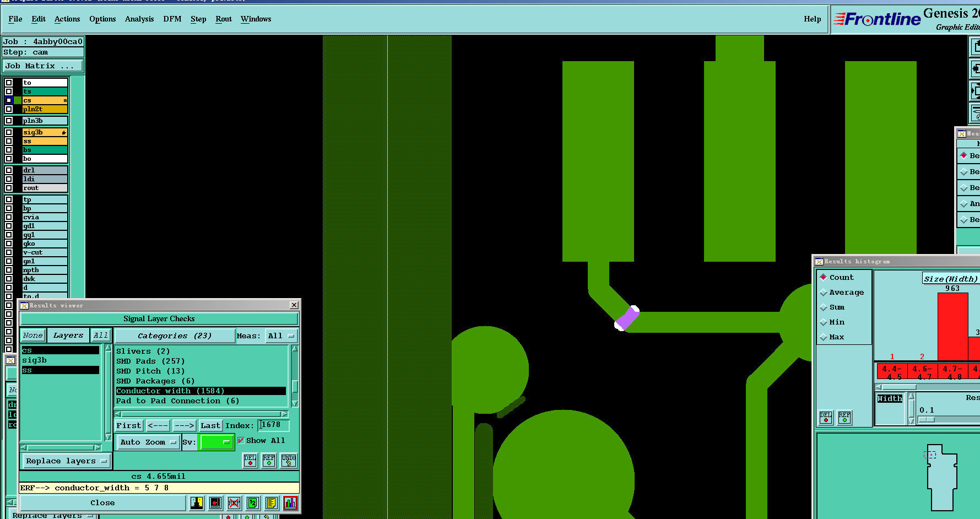Open the category legend icon in Results viewer
The width and height of the screenshot is (980, 519).
(197, 502)
